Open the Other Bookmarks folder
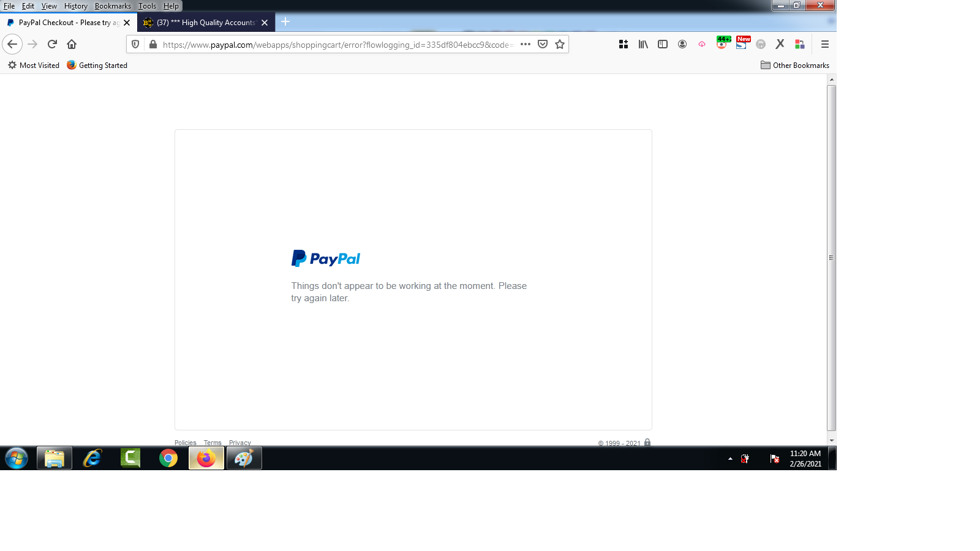 (x=795, y=66)
